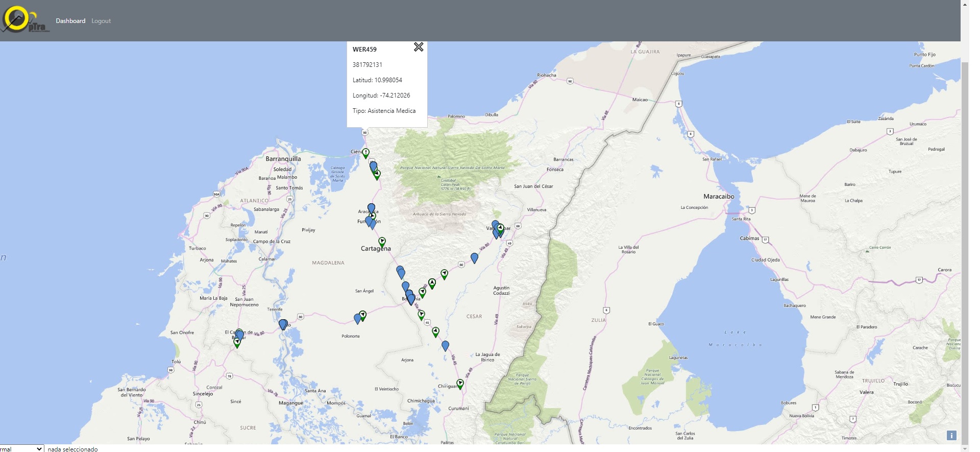This screenshot has height=452, width=980.
Task: Click the 'nada seleccionado' status text
Action: (72, 449)
